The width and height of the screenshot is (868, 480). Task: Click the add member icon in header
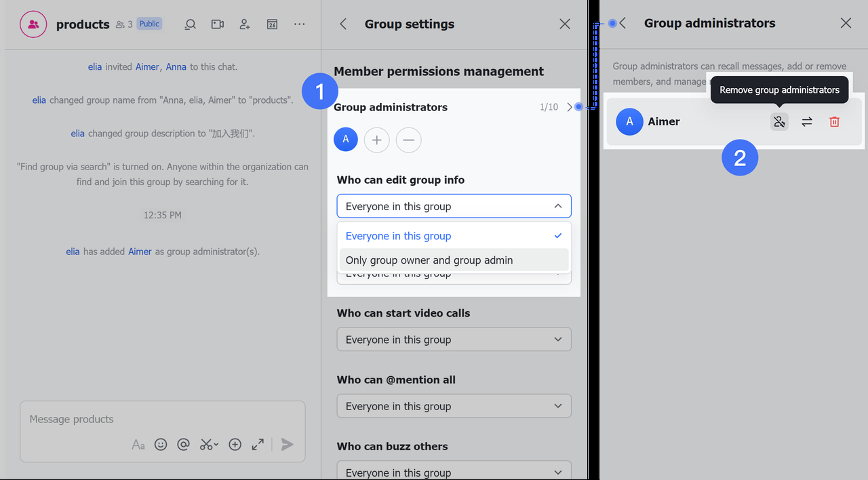tap(245, 24)
